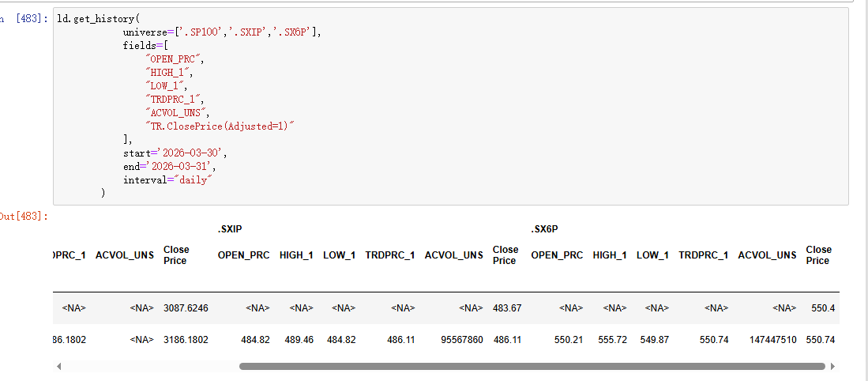Click TRDPRC_1 header under .SX6P

tap(703, 255)
